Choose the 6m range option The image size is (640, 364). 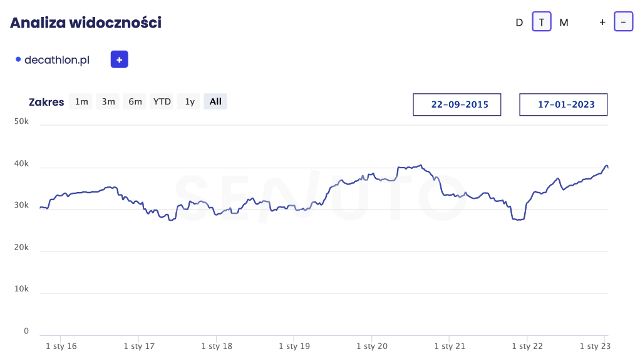click(x=135, y=101)
